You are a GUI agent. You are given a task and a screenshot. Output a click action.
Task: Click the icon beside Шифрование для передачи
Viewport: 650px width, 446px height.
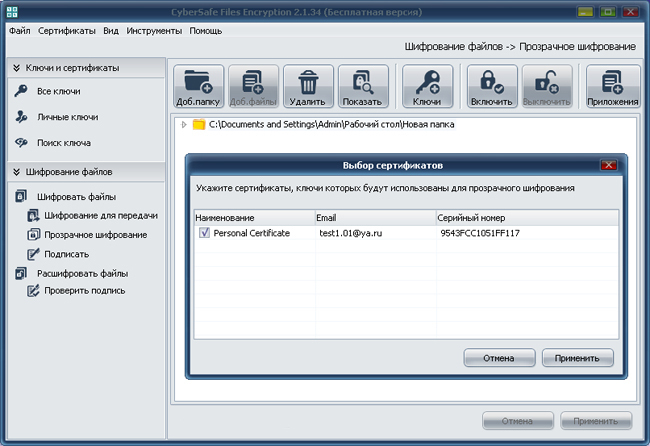[33, 216]
